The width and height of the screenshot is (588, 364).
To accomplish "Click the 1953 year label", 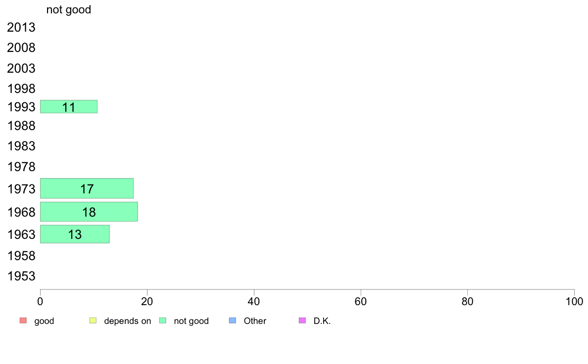I will pyautogui.click(x=21, y=276).
